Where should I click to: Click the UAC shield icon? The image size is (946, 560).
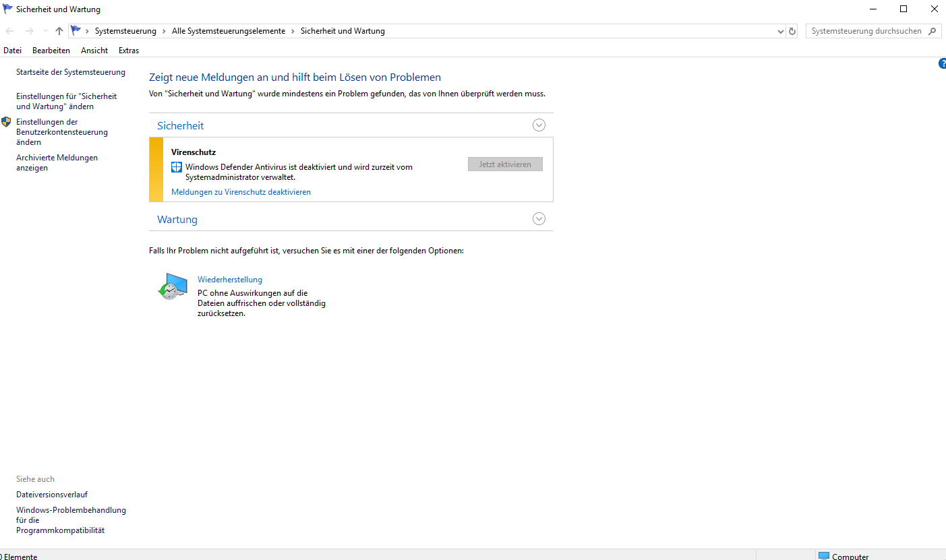click(x=7, y=122)
